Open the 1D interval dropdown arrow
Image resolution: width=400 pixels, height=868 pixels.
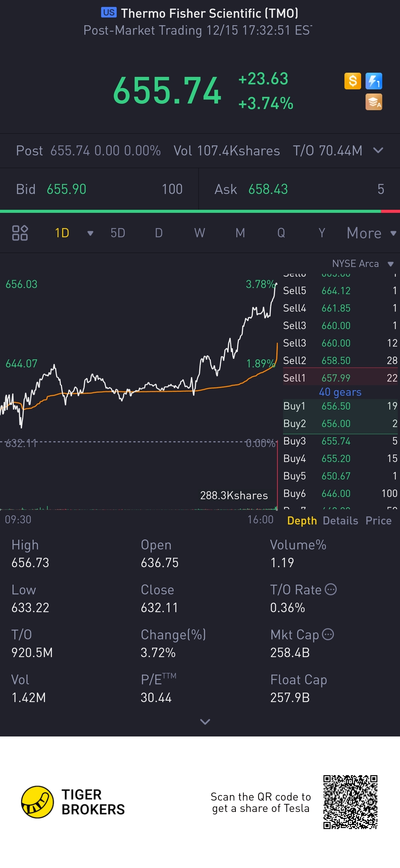(90, 233)
